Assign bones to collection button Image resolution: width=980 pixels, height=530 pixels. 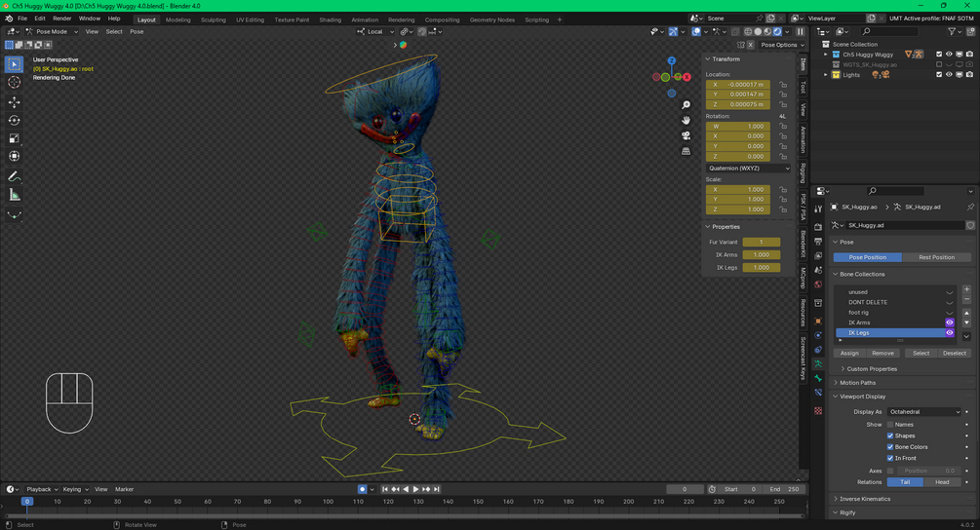point(849,354)
